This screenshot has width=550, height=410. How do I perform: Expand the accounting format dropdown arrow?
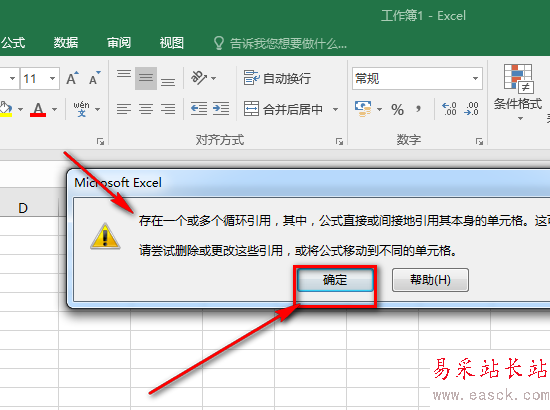(380, 109)
